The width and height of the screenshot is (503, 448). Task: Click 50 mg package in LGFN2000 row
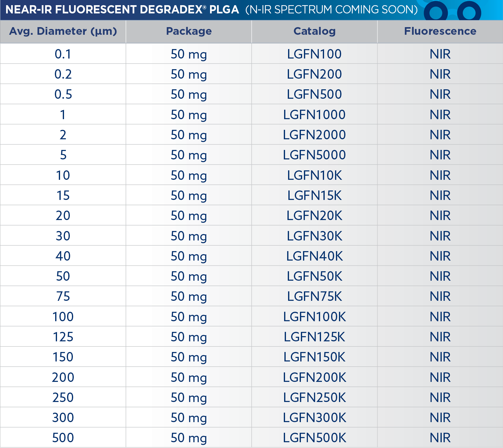point(189,135)
